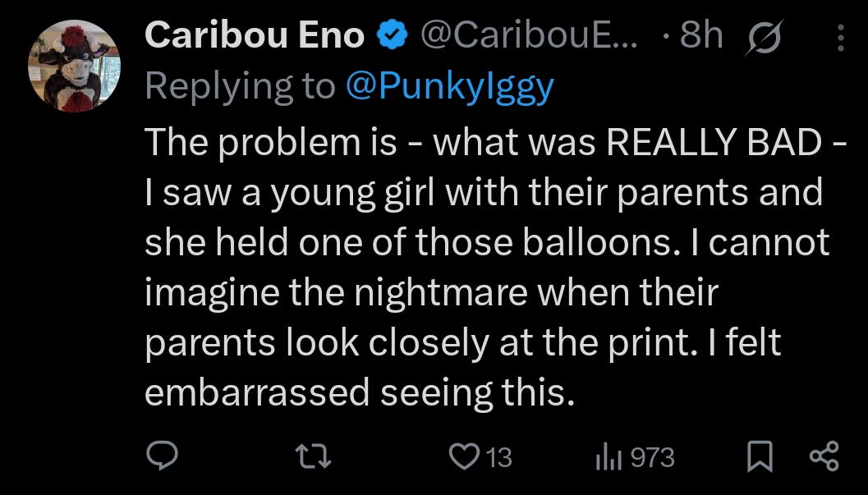Screen dimensions: 868x495
Task: Bookmark this tweet
Action: click(760, 457)
